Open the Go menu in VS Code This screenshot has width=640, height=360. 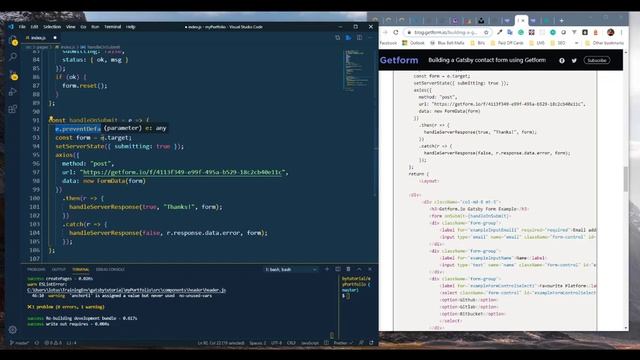83,27
